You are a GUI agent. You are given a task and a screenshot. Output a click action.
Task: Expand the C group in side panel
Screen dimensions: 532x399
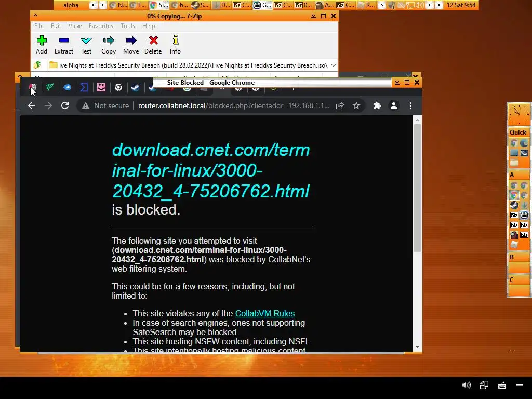coord(518,280)
